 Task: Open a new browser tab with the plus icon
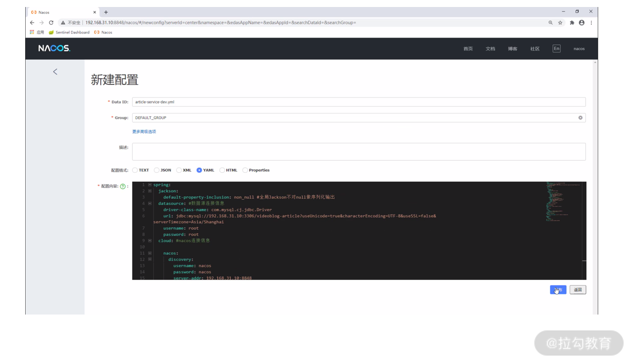point(106,12)
